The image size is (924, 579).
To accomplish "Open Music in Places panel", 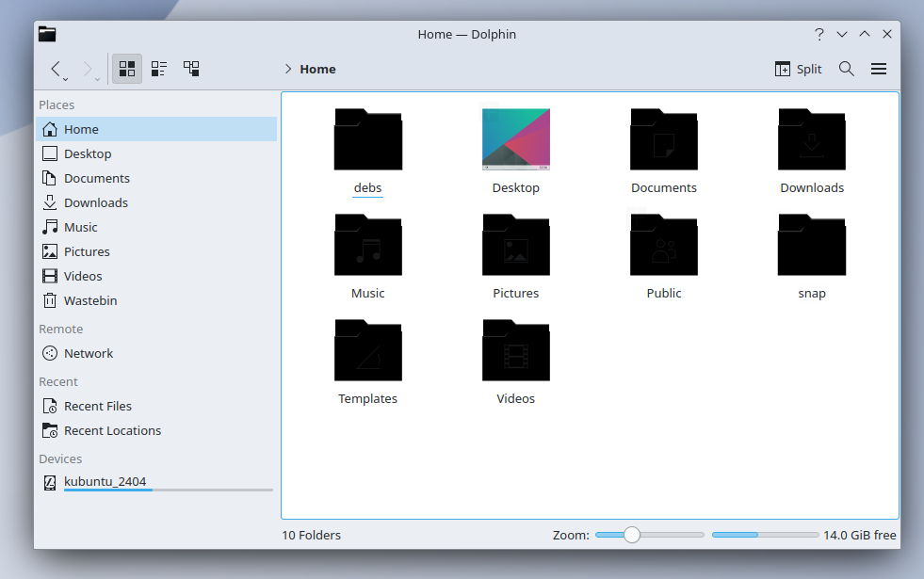I will (x=156, y=227).
